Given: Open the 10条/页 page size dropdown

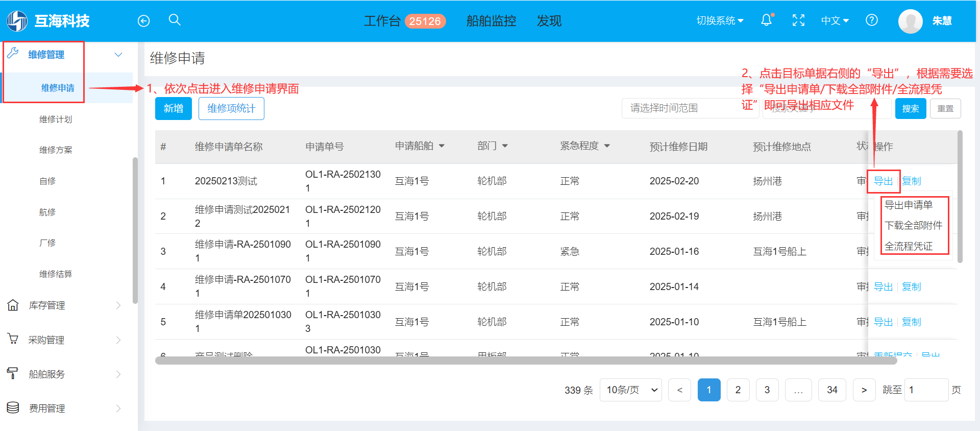Looking at the screenshot, I should pos(631,390).
